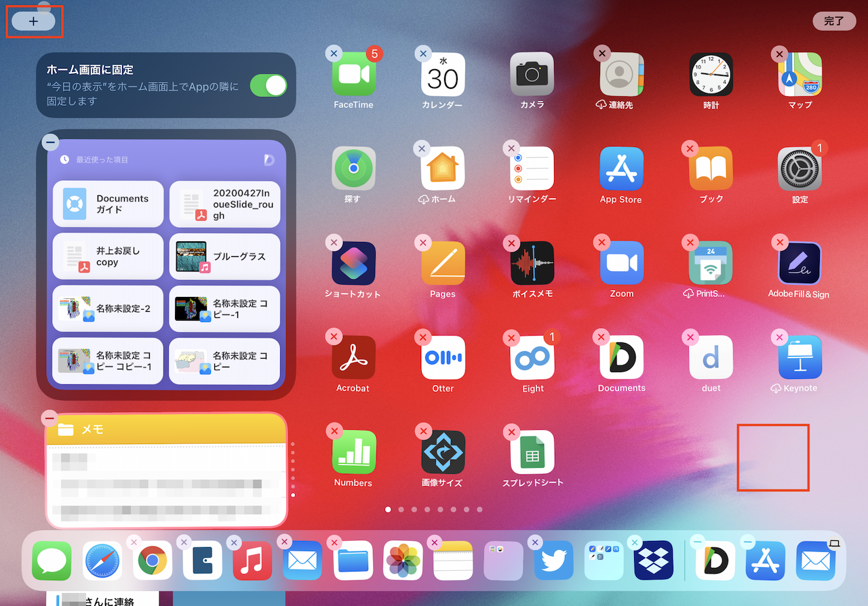Tap the plus button to add widget
The height and width of the screenshot is (606, 868).
pos(33,21)
